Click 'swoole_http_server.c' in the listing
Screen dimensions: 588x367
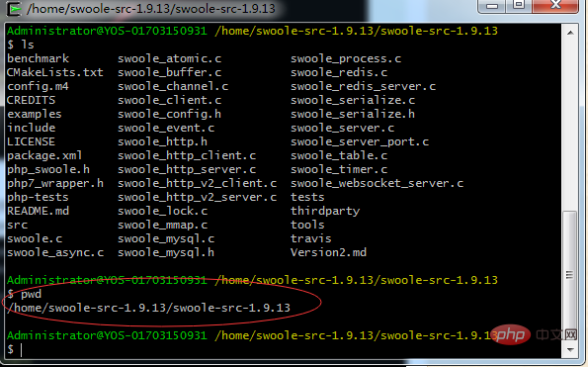187,169
